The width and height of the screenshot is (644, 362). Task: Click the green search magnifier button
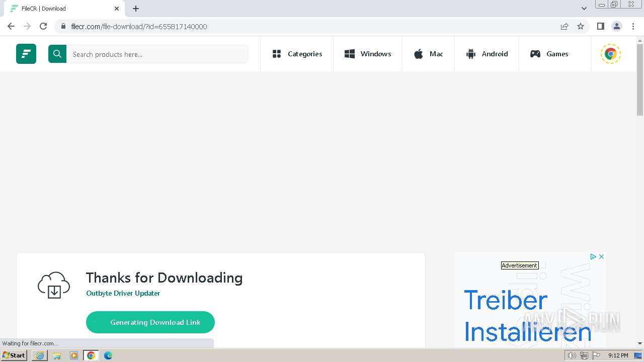tap(57, 54)
